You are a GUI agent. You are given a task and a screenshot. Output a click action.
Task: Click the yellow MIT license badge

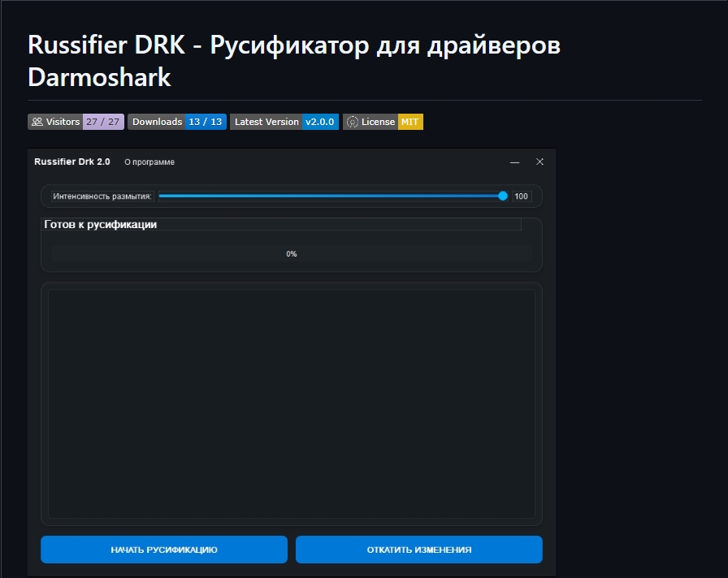410,122
